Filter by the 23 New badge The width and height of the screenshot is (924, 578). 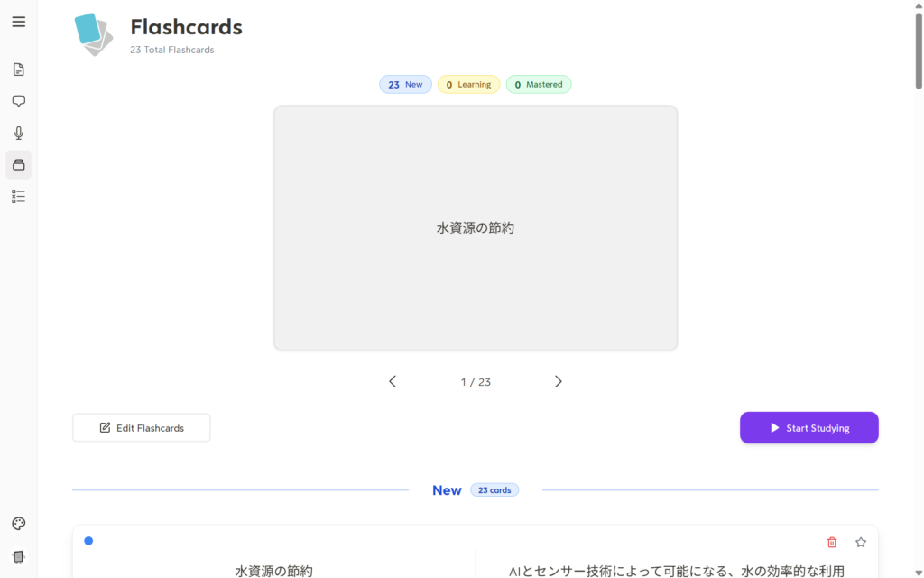(x=405, y=85)
